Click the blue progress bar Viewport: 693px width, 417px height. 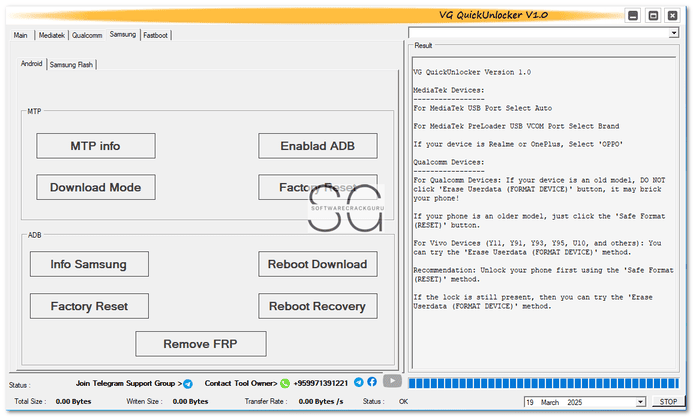point(544,383)
